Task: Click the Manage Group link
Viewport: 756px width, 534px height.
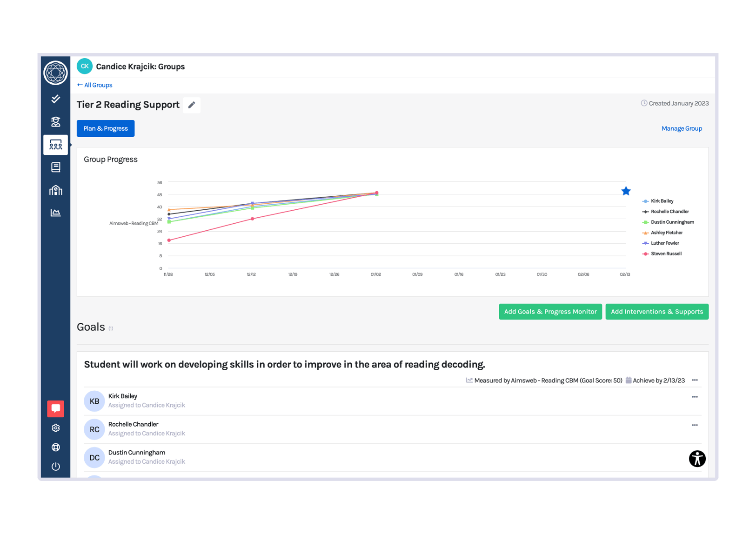Action: click(x=682, y=128)
